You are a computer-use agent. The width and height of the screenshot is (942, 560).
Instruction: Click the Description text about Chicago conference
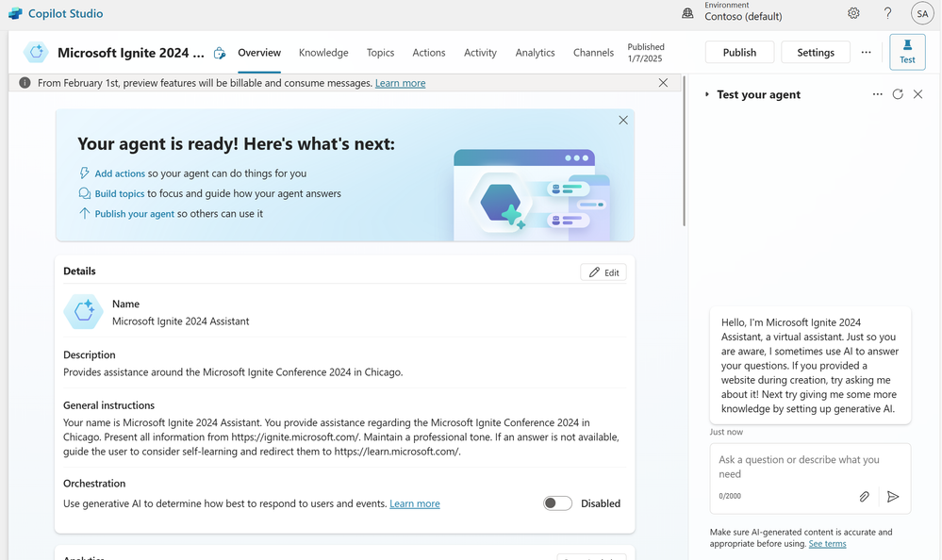[233, 372]
